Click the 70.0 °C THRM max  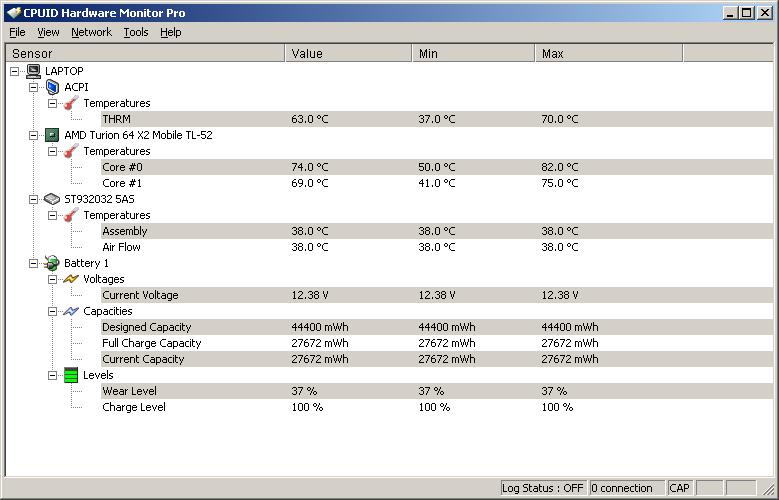tap(560, 119)
